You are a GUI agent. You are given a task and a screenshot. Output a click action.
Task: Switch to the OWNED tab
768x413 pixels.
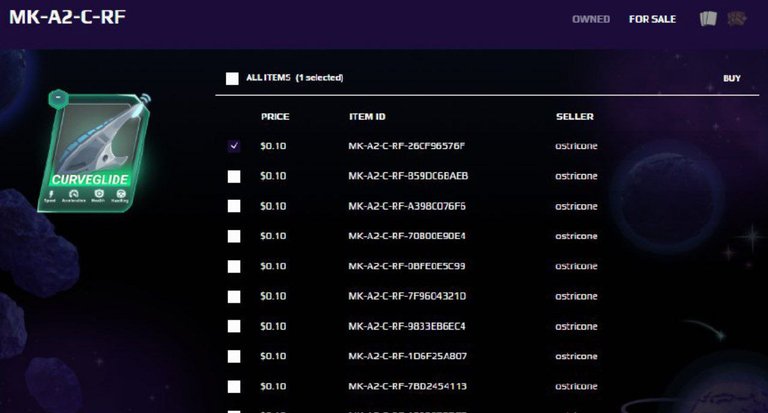(591, 19)
